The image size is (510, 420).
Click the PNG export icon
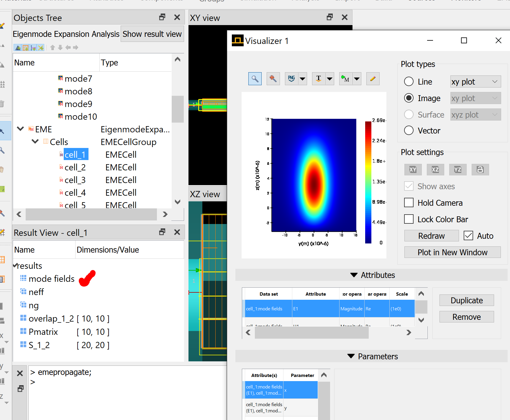(x=291, y=79)
